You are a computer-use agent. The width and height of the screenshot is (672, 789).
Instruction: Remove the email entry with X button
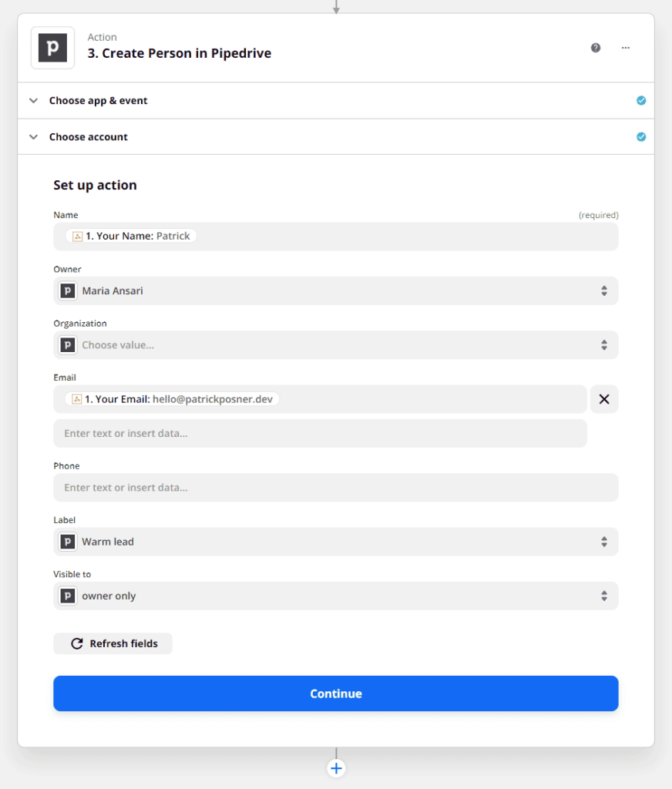[604, 400]
